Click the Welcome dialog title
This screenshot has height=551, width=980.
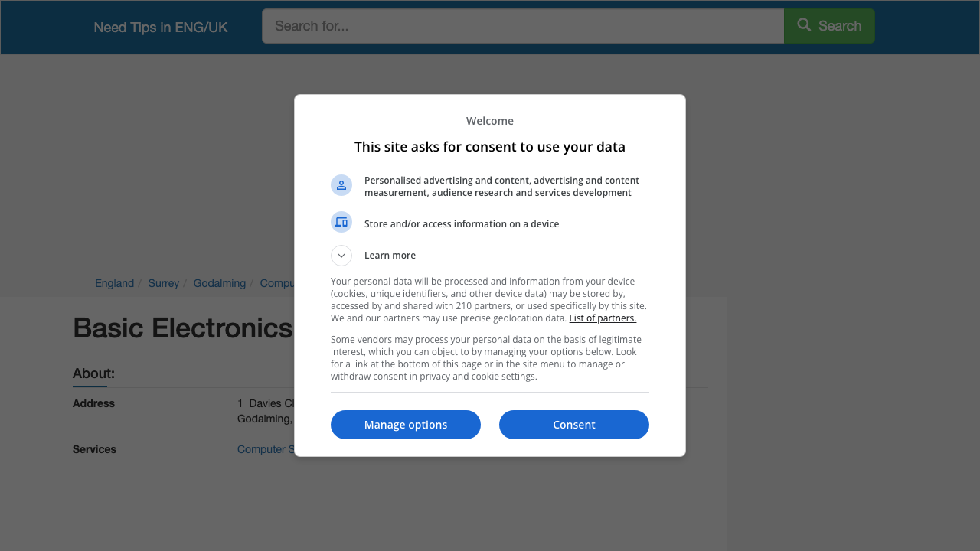tap(489, 120)
